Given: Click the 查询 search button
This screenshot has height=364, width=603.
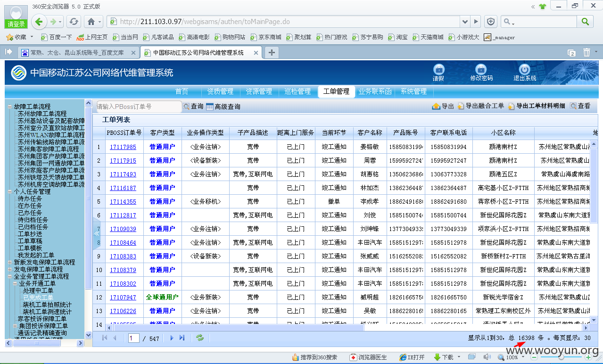Looking at the screenshot, I should pos(193,107).
